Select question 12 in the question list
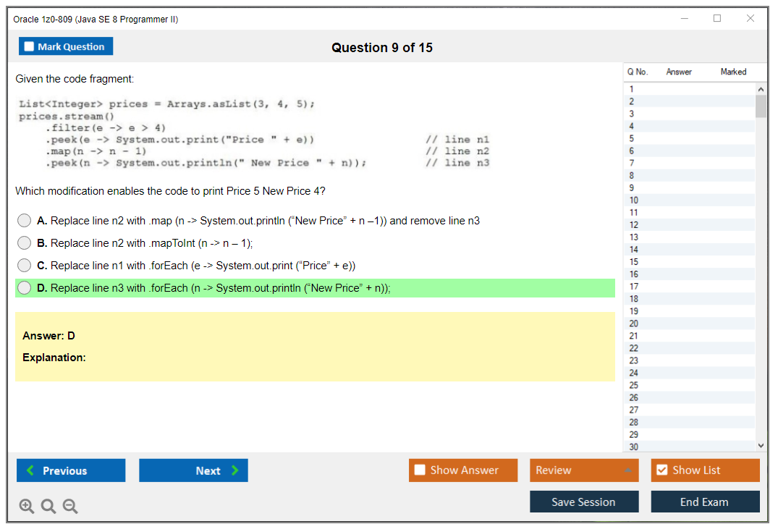Image resolution: width=778 pixels, height=532 pixels. pyautogui.click(x=680, y=224)
